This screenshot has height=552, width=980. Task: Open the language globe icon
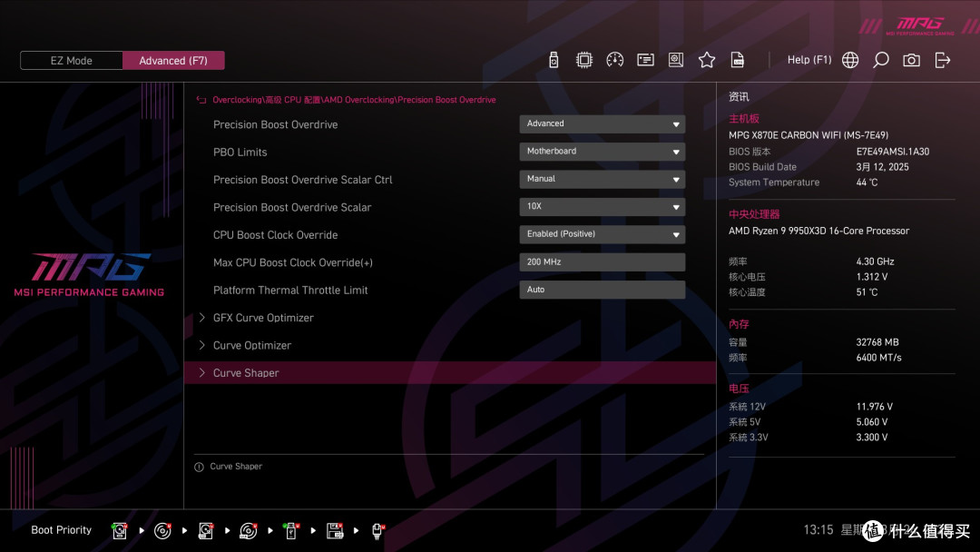850,60
